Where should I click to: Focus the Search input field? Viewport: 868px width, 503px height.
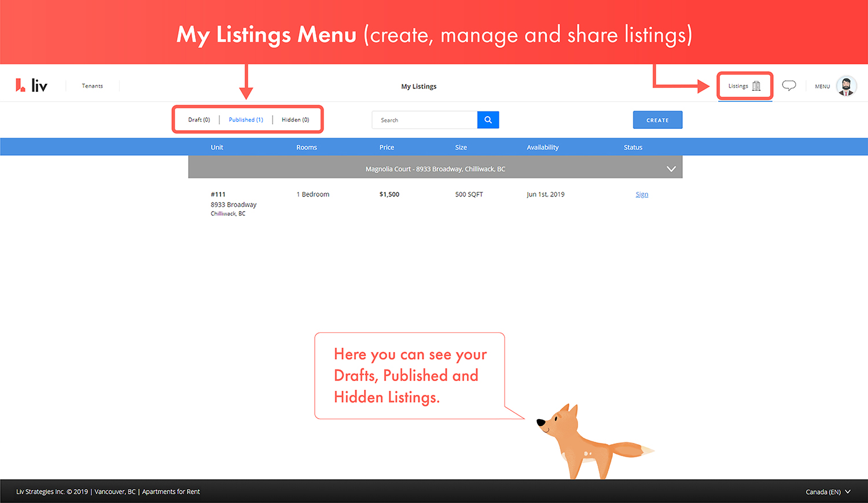point(425,120)
